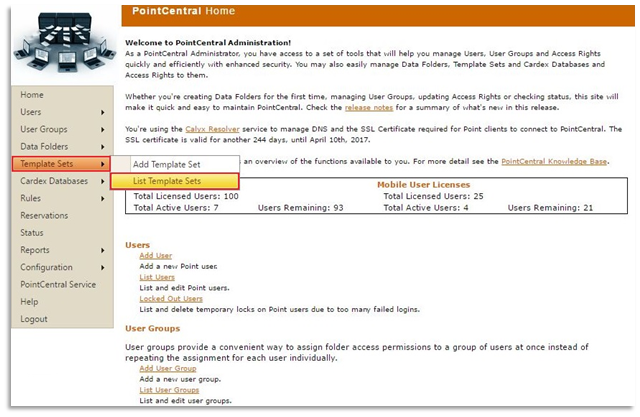Expand the Reports submenu arrow

[x=102, y=250]
